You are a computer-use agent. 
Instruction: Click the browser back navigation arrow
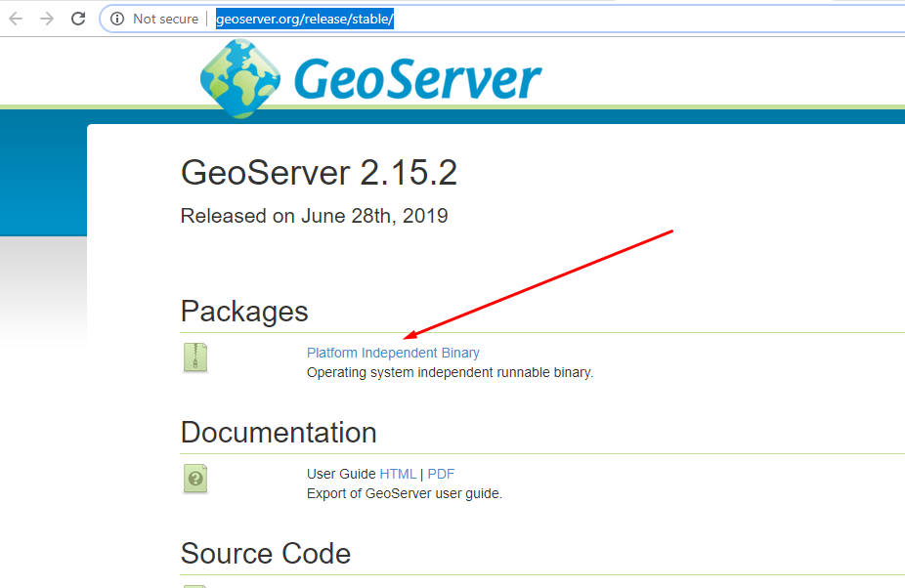pyautogui.click(x=15, y=17)
